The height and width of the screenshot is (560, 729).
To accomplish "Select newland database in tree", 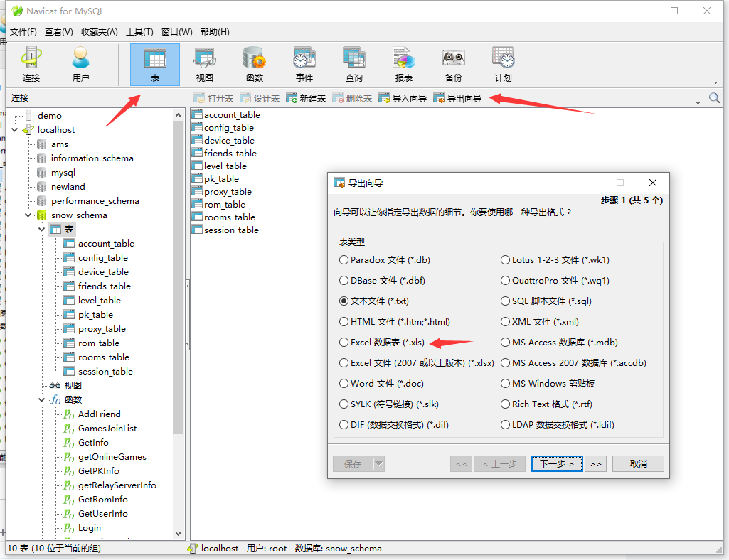I will [68, 186].
